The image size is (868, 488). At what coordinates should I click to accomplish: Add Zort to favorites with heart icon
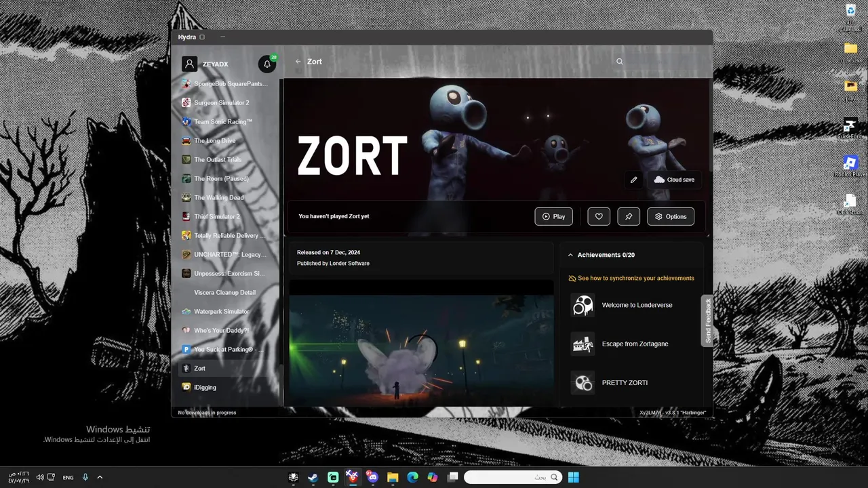click(x=599, y=216)
